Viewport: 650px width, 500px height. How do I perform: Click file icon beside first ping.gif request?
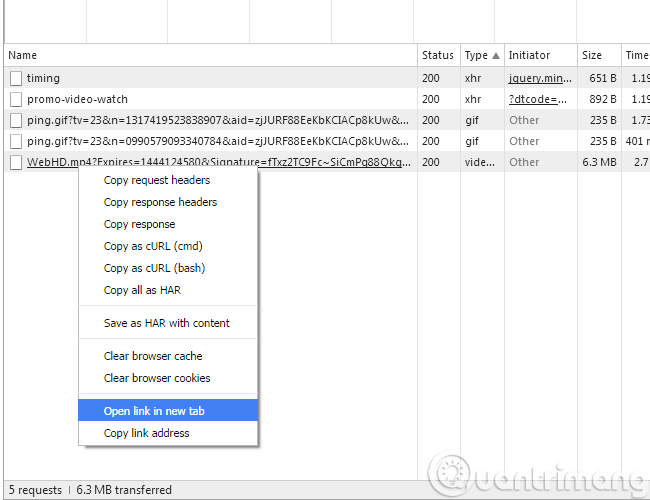point(16,120)
